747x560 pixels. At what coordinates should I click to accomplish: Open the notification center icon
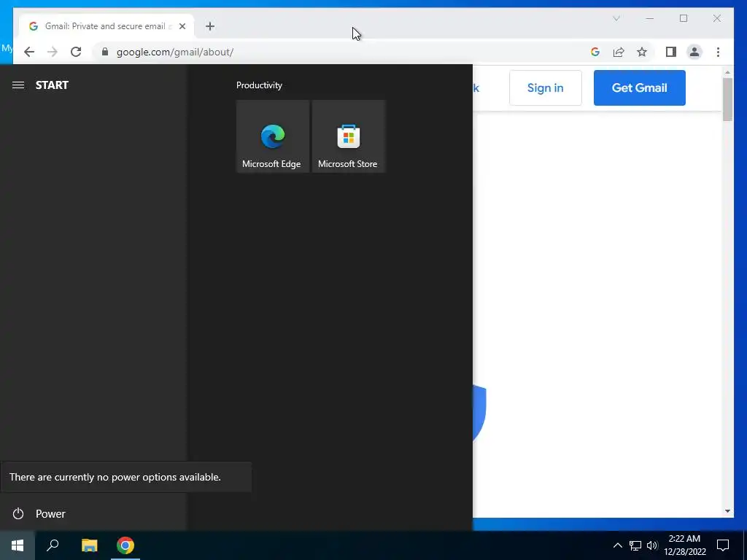coord(723,545)
